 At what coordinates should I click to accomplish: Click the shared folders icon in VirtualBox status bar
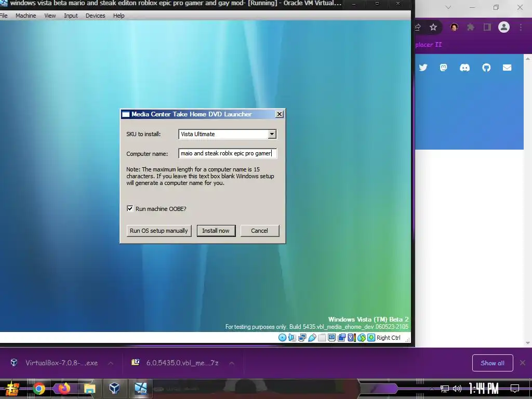(322, 338)
